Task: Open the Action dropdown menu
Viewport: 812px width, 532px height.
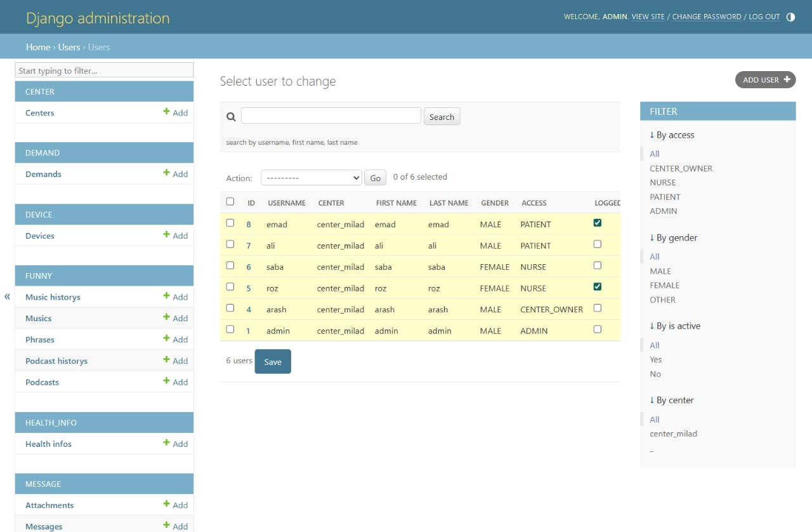Action: pyautogui.click(x=311, y=178)
